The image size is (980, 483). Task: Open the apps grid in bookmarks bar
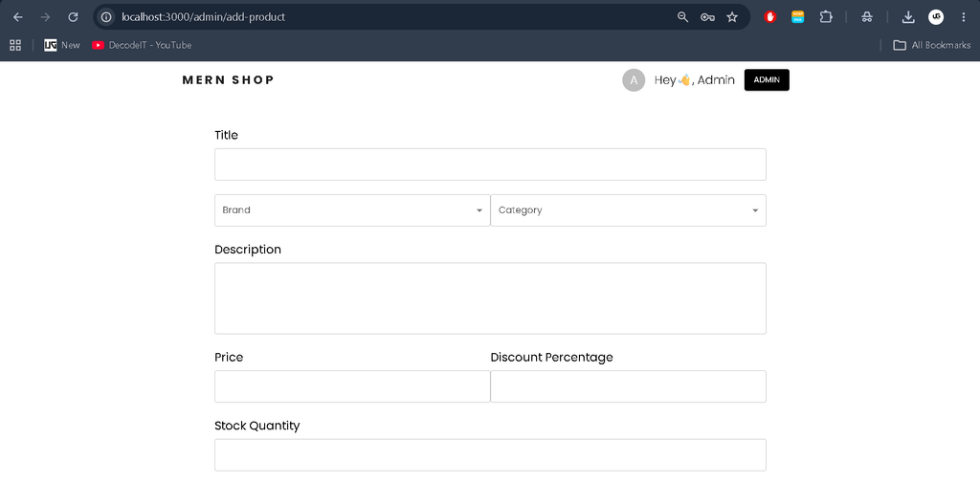15,45
